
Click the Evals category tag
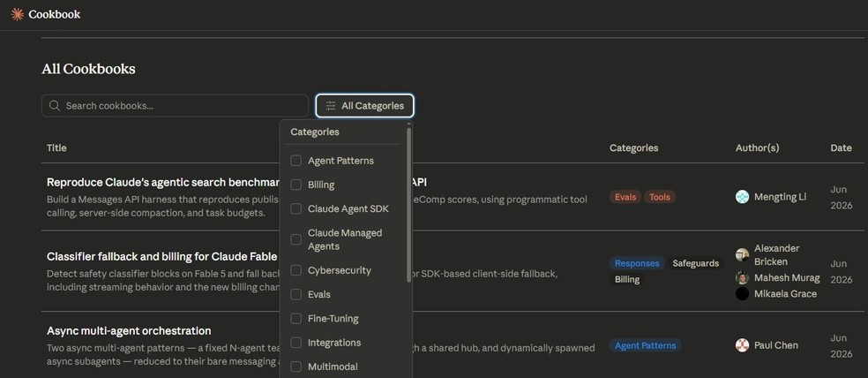(x=625, y=197)
